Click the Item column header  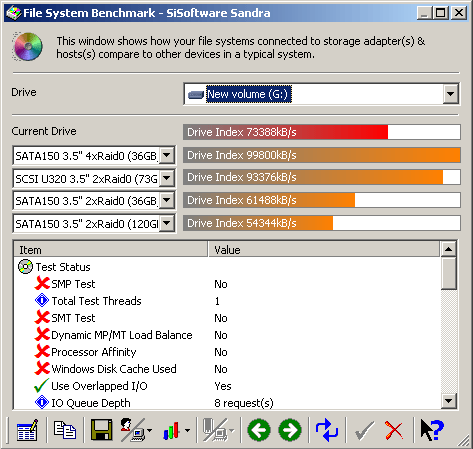[x=111, y=250]
